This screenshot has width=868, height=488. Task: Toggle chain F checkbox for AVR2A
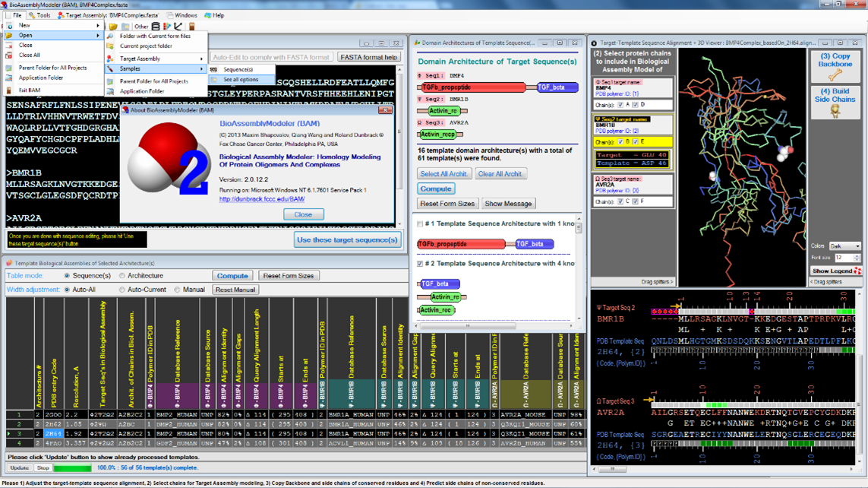coord(635,201)
